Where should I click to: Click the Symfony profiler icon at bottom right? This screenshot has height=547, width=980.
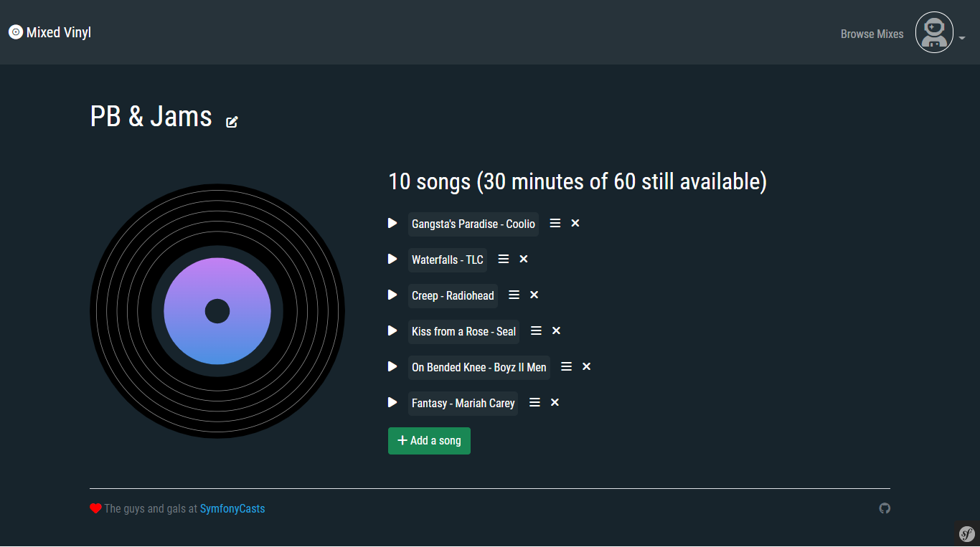[x=966, y=533]
